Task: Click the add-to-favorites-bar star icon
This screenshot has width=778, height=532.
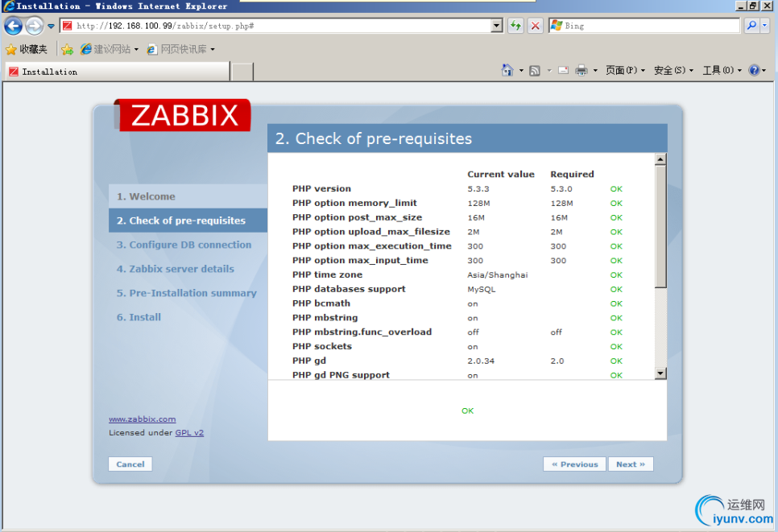Action: pyautogui.click(x=68, y=49)
